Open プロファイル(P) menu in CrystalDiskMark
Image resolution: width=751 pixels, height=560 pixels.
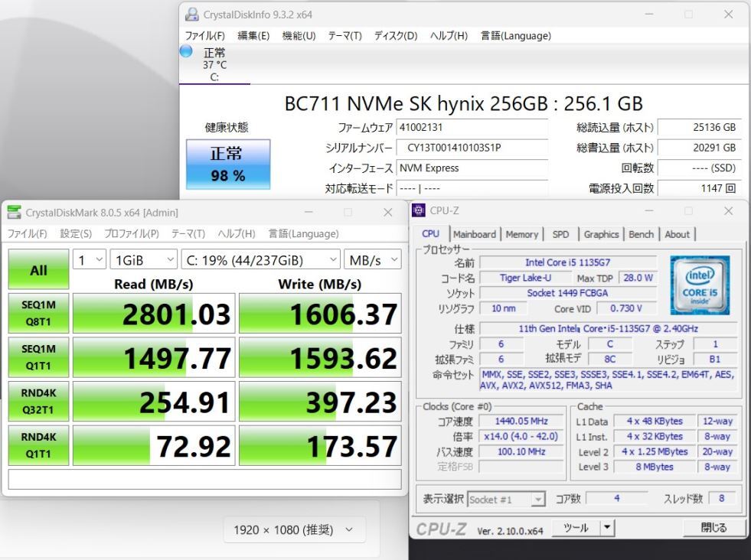[x=131, y=233]
